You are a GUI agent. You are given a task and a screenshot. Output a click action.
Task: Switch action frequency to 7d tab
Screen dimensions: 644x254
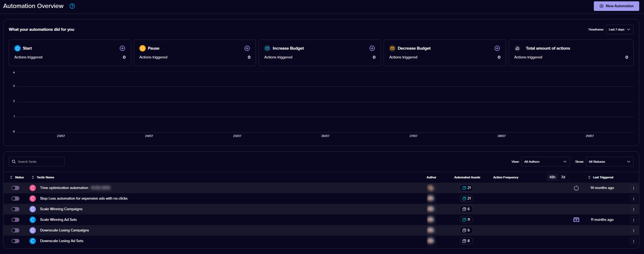(563, 177)
